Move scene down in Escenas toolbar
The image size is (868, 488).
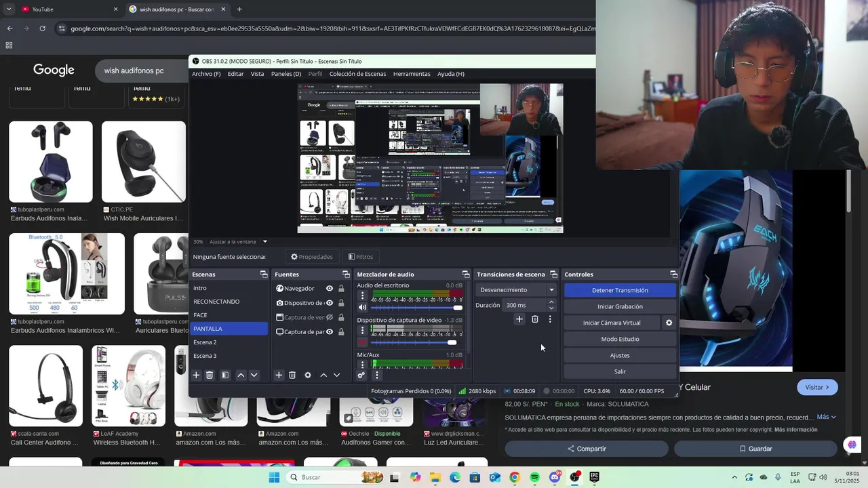[x=254, y=375]
